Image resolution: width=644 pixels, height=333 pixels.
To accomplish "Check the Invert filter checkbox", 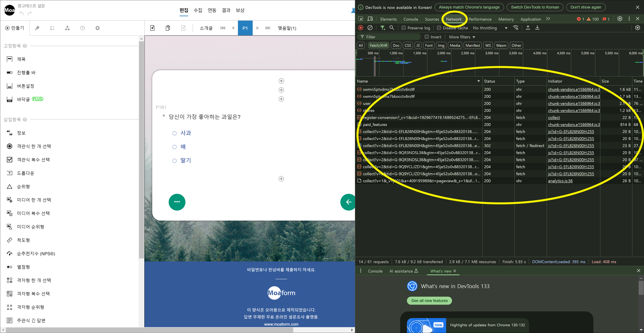I will point(427,37).
